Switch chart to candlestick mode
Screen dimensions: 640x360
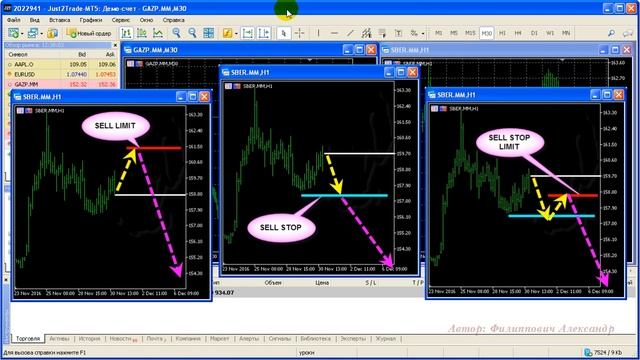click(x=142, y=33)
